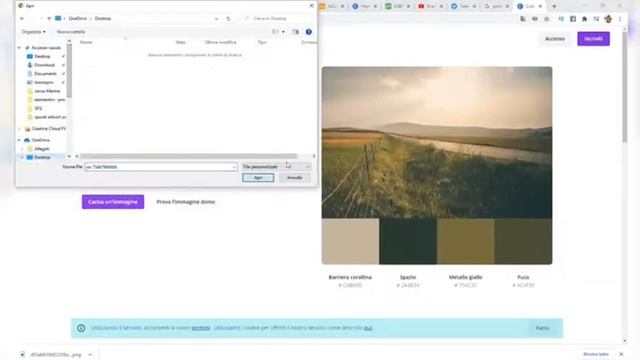Sort files by the Ultima modifica column

[220, 42]
